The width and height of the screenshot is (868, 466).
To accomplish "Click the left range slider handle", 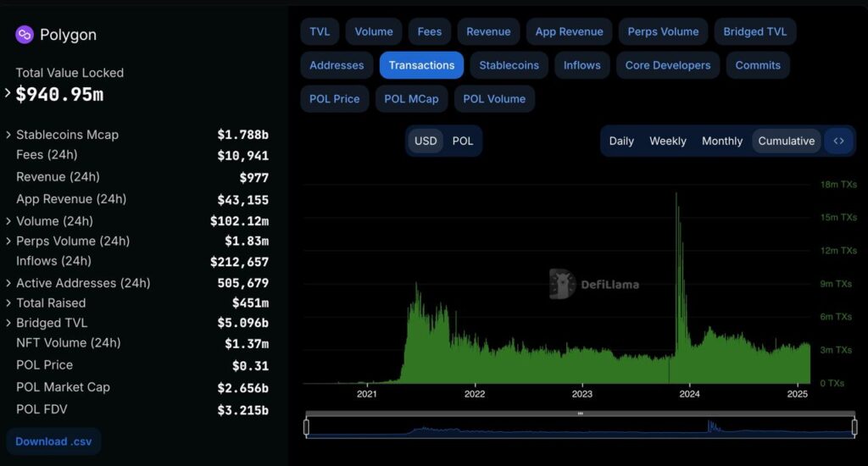I will click(306, 427).
